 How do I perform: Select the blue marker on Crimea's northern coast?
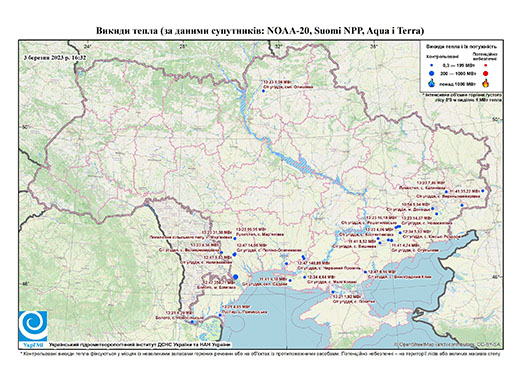click(333, 292)
